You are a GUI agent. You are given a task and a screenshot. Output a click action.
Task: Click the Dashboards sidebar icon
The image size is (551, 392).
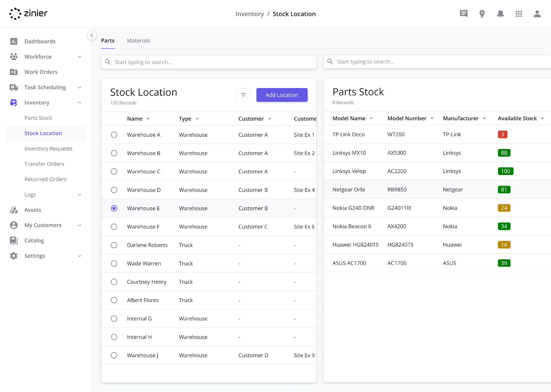click(14, 41)
